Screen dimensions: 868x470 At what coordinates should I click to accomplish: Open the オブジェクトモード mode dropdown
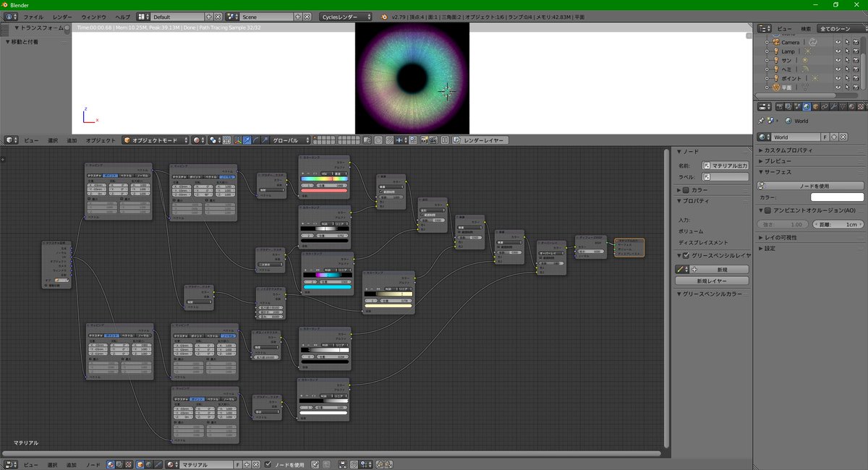(156, 140)
